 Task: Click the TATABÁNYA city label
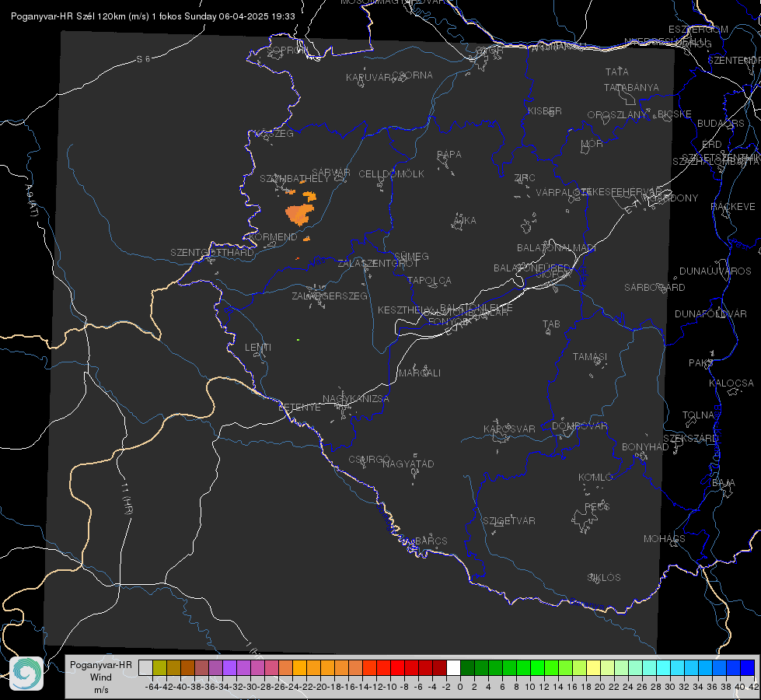pyautogui.click(x=631, y=88)
